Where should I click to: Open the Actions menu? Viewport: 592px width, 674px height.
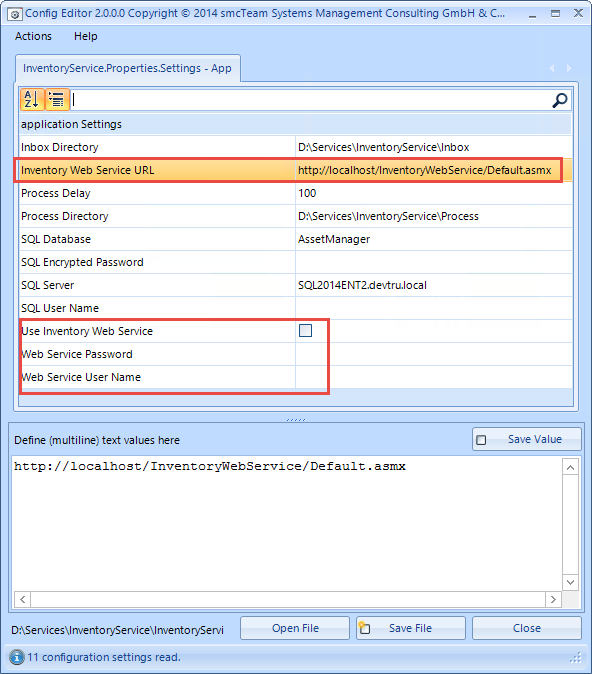(x=33, y=36)
